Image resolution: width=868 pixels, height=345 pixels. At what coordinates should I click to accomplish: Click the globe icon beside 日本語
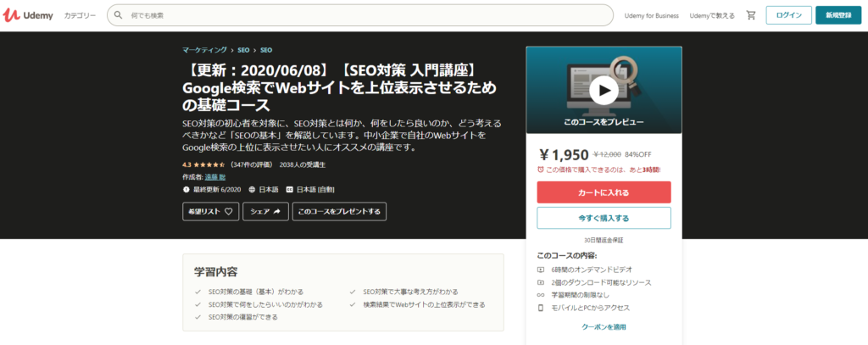(253, 189)
